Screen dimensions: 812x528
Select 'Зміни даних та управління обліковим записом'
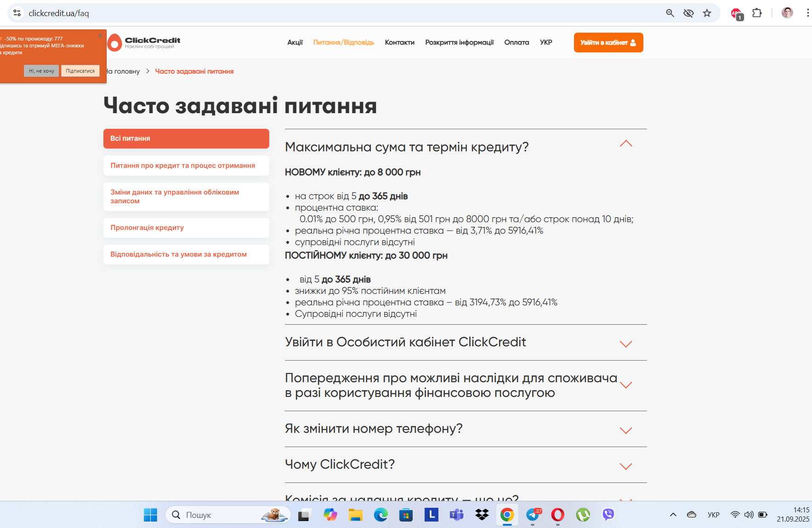click(x=186, y=197)
